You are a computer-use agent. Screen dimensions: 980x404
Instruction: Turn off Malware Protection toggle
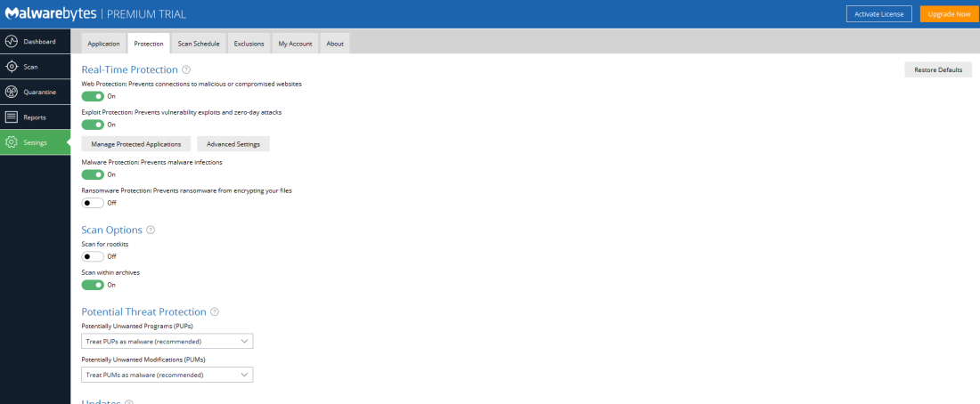point(94,174)
